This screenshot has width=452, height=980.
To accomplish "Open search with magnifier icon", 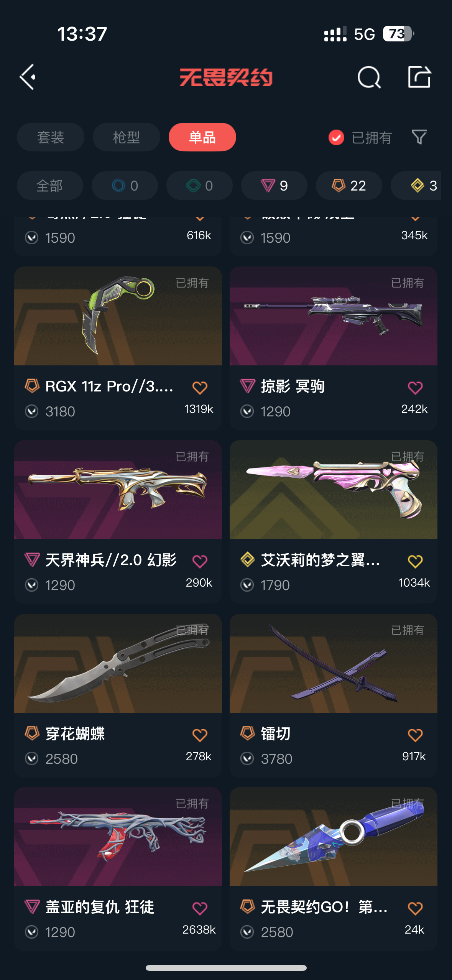I will 369,77.
